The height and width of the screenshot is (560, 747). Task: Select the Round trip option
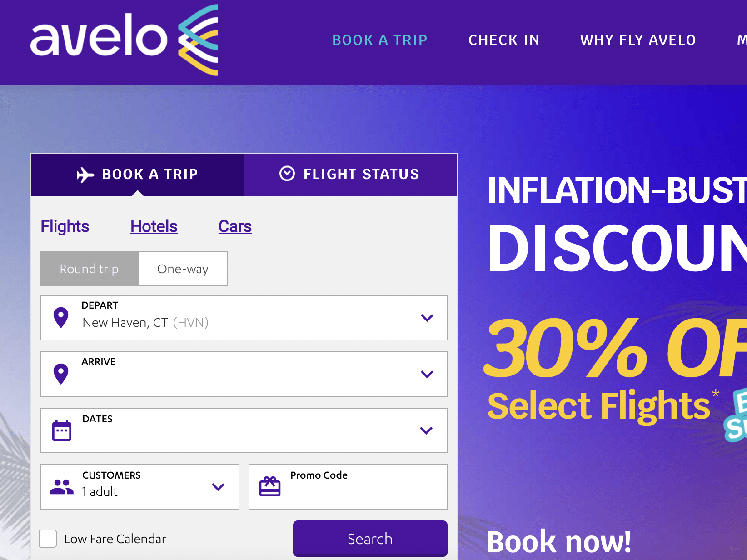tap(89, 269)
